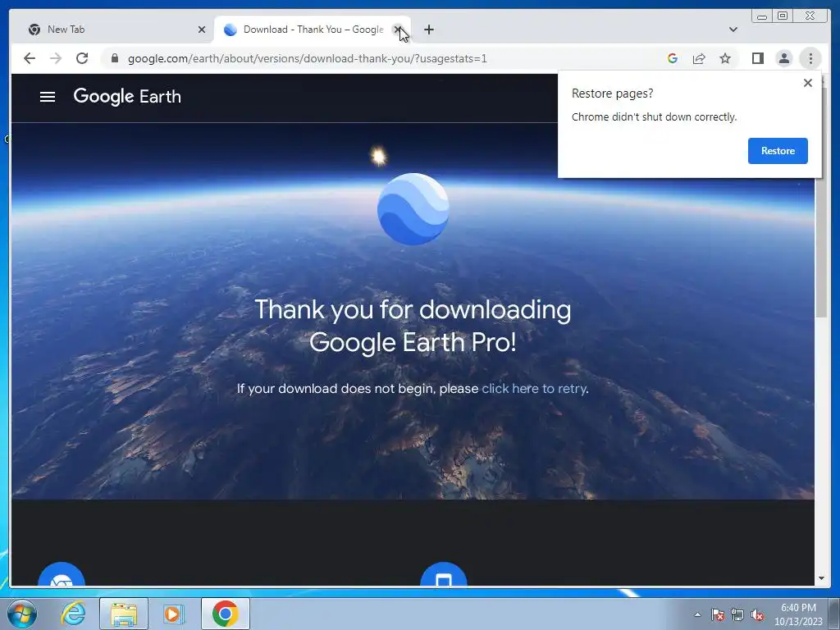Click the 'Restore pages?' popup title
Image resolution: width=840 pixels, height=630 pixels.
[x=612, y=94]
